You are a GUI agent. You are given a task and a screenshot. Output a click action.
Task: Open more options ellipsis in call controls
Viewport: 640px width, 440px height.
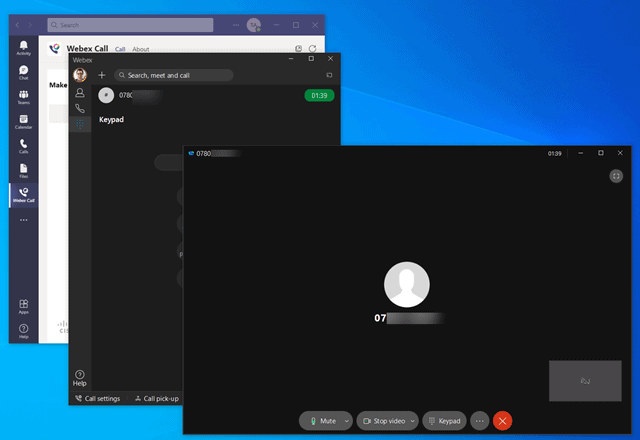[x=480, y=421]
